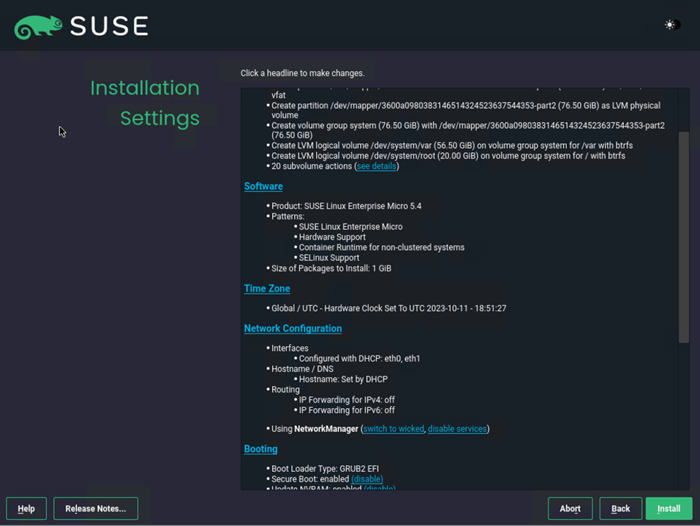The image size is (700, 526).
Task: Go Back to the previous step
Action: (621, 509)
